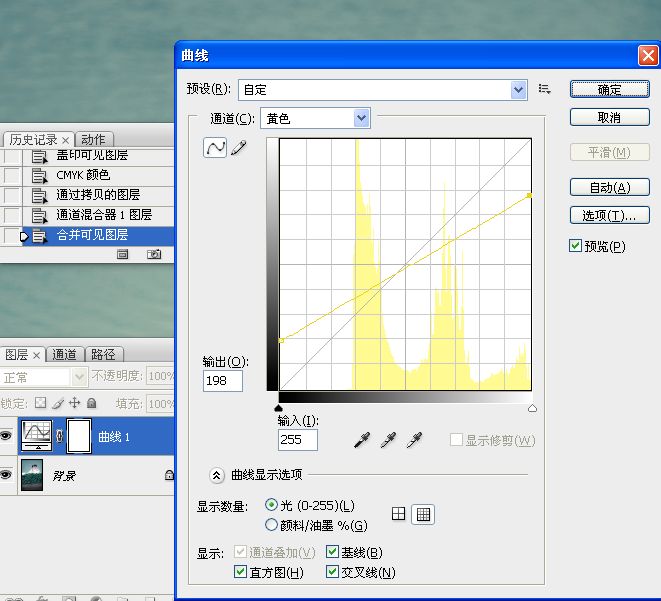Collapse the 曲线显示选项 expander
The image size is (661, 601).
[216, 475]
